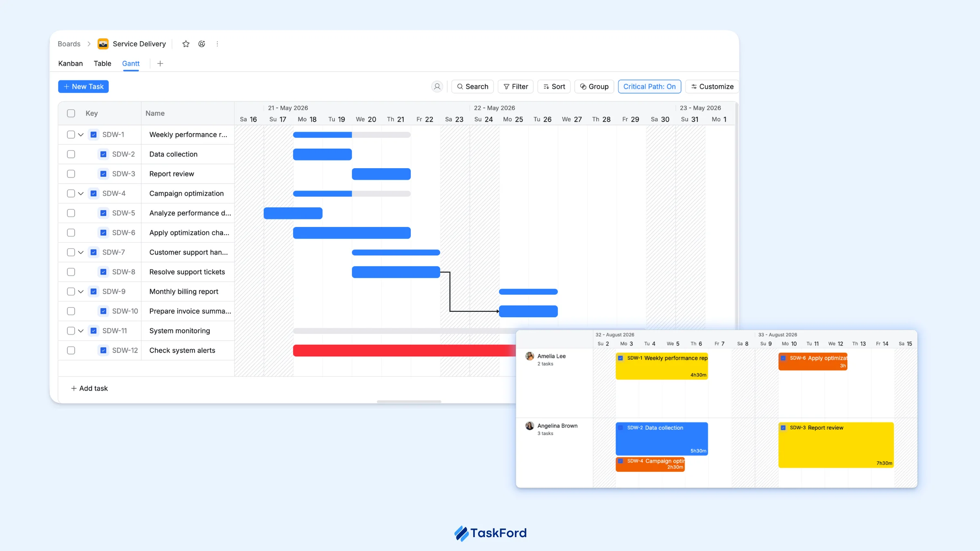This screenshot has height=551, width=980.
Task: Click the assignee avatar filter icon
Action: pyautogui.click(x=437, y=87)
